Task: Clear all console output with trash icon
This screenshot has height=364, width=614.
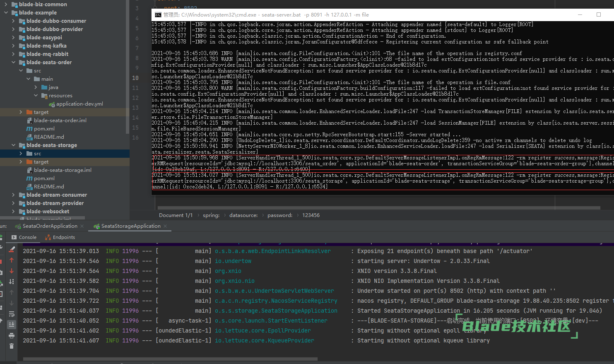Action: click(12, 346)
